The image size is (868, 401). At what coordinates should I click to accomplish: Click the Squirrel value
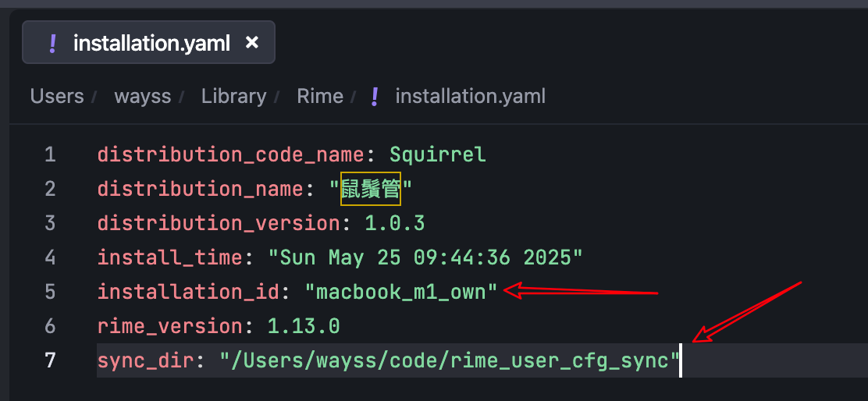438,154
